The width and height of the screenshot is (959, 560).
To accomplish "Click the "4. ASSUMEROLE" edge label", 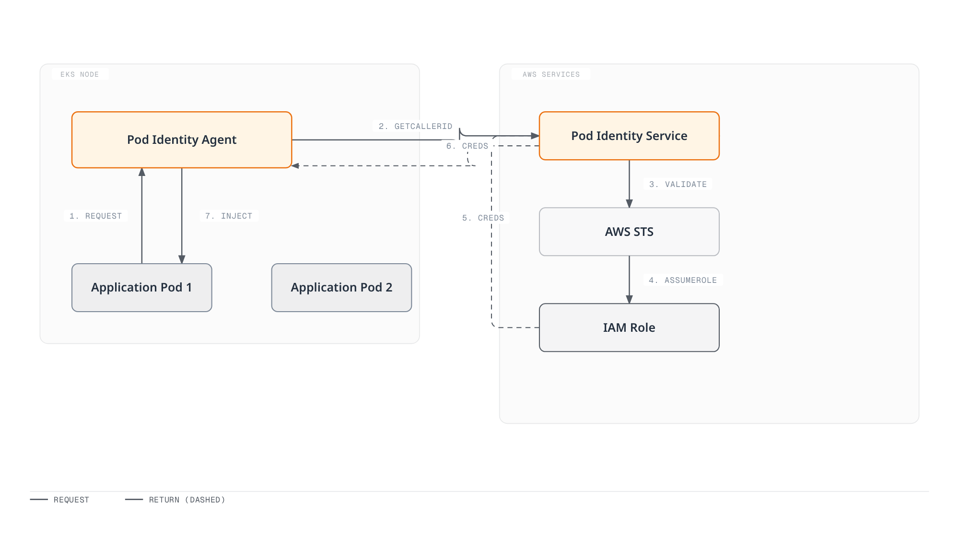I will (683, 280).
